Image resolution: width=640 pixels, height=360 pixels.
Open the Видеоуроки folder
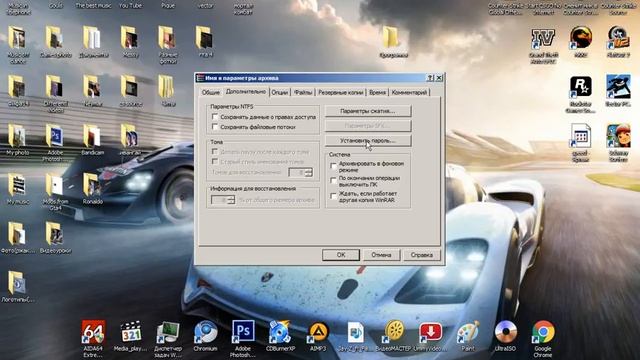[x=55, y=235]
